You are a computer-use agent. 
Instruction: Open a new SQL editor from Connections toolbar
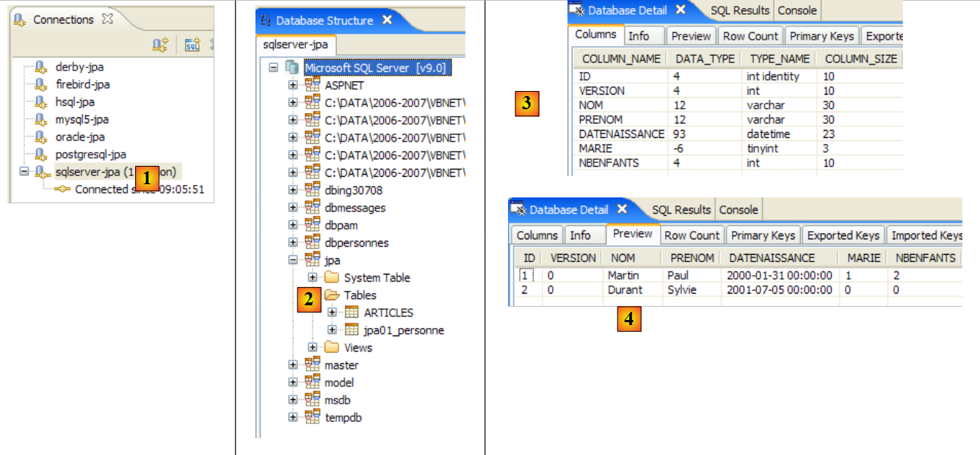click(192, 45)
